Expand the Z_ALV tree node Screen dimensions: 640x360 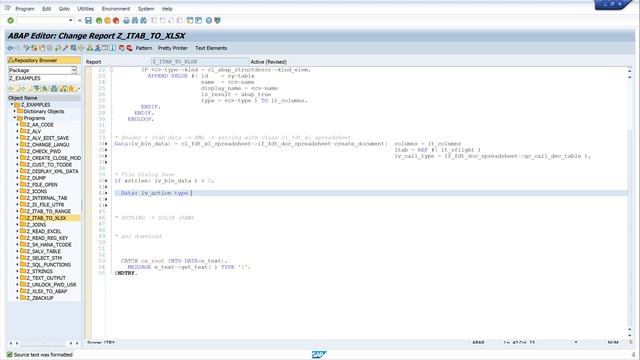click(x=18, y=131)
